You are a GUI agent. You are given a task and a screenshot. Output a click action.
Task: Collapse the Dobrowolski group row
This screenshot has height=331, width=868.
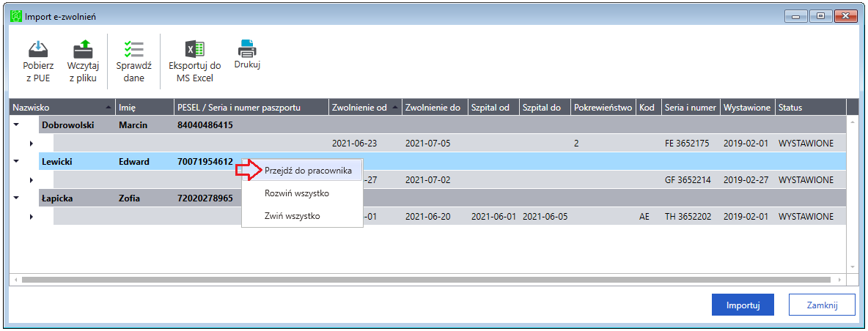click(x=17, y=125)
